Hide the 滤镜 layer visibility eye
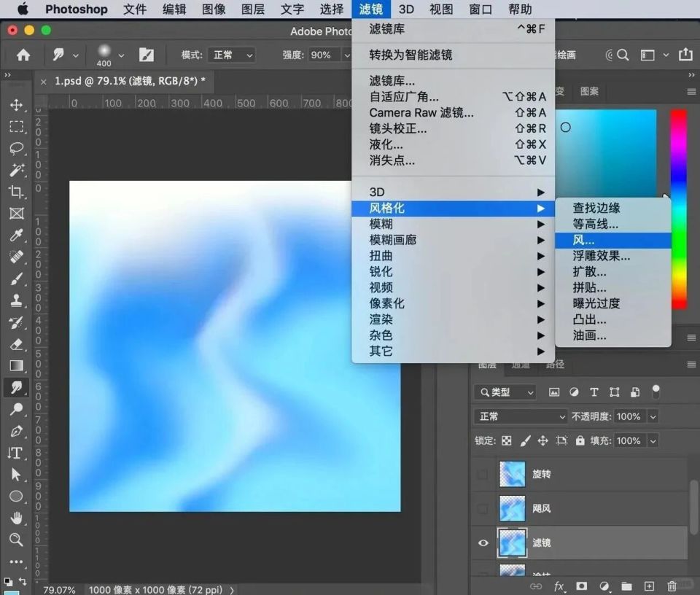The width and height of the screenshot is (700, 595). [x=481, y=542]
